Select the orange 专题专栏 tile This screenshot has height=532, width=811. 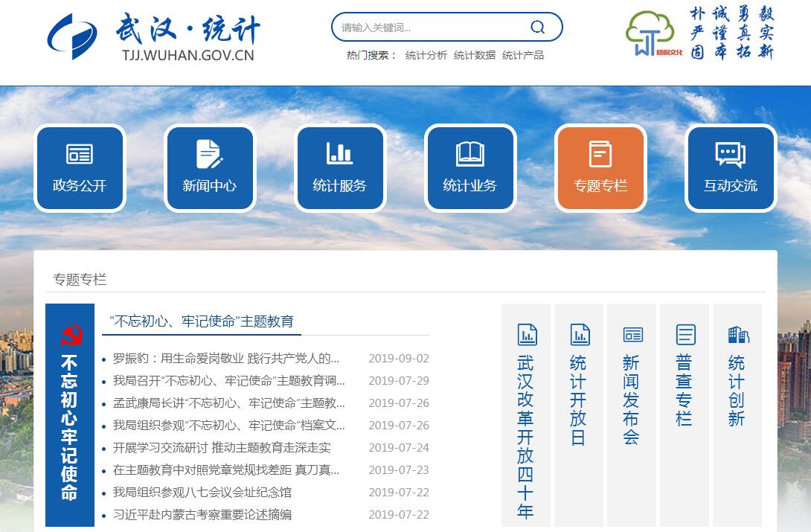click(600, 168)
